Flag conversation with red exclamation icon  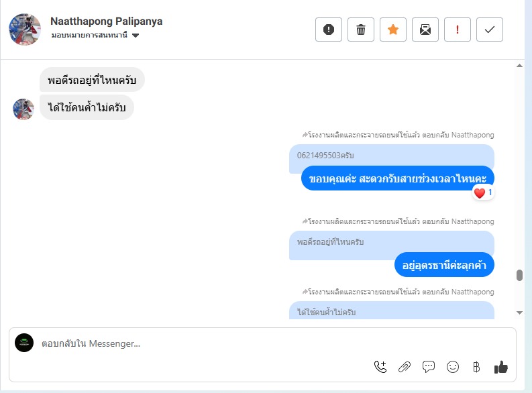tap(458, 30)
